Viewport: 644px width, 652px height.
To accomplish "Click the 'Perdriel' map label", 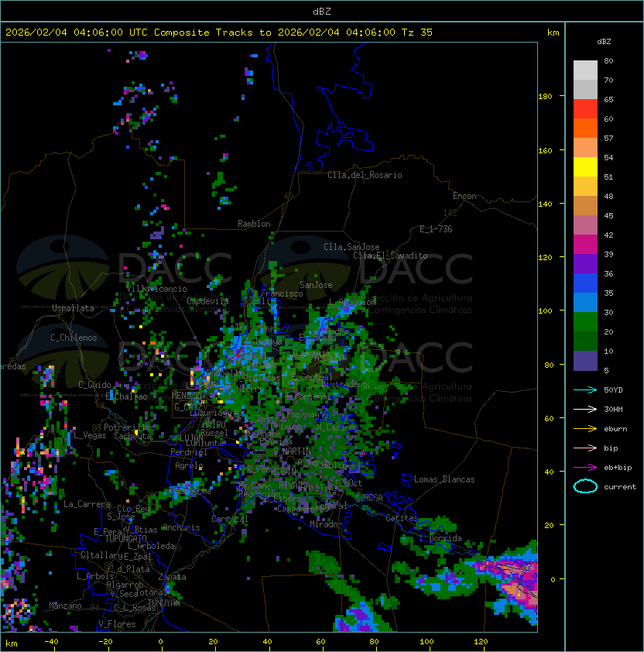I will click(189, 452).
